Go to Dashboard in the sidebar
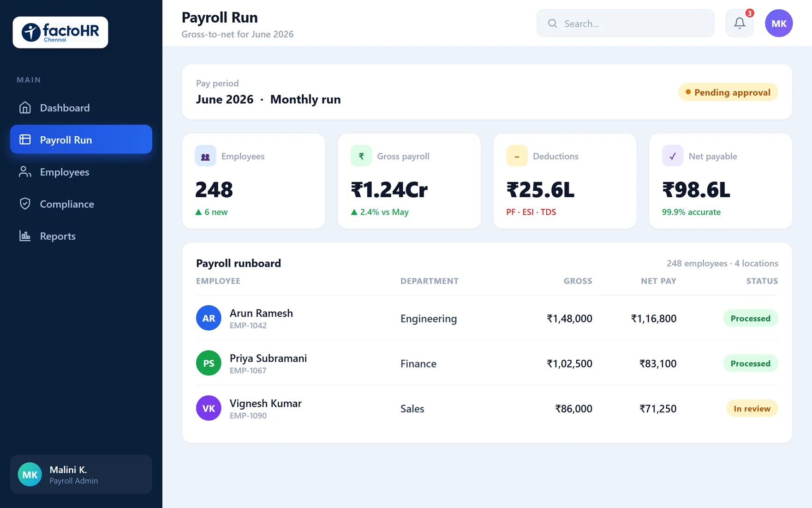 (x=81, y=108)
